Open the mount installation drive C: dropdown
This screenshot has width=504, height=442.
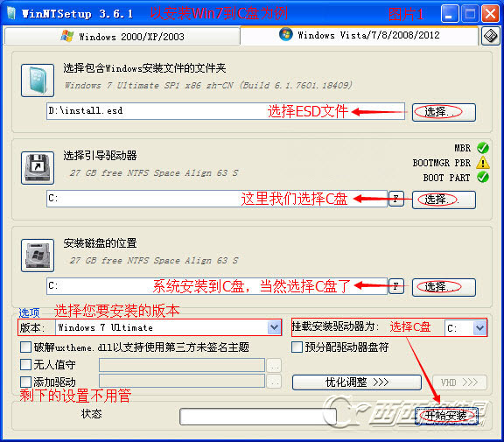pos(479,328)
